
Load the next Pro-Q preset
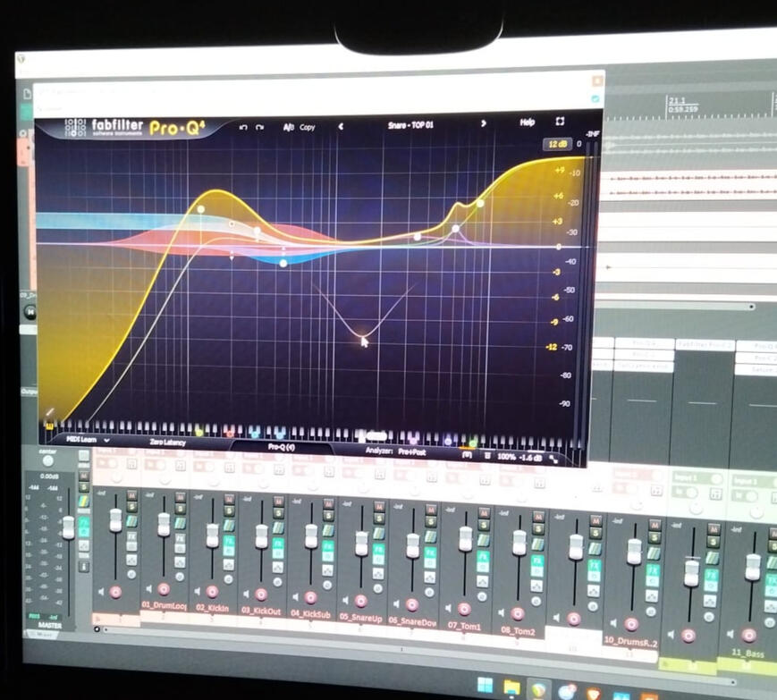[x=483, y=123]
